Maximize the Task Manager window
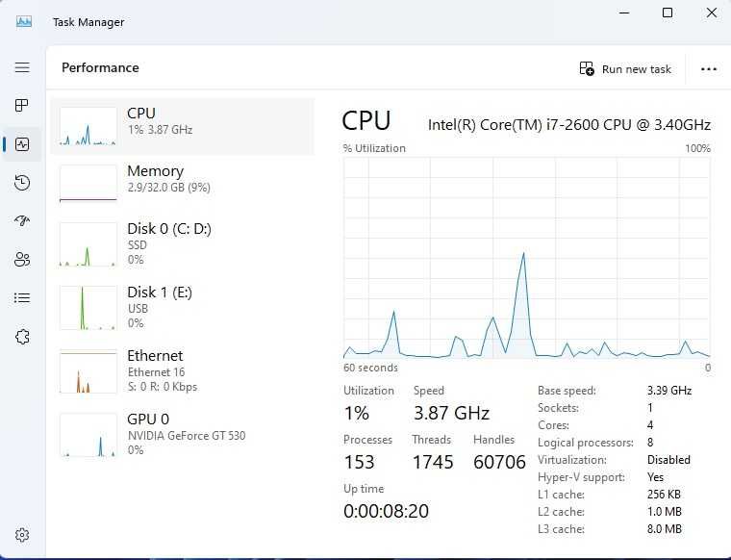This screenshot has height=560, width=731. pos(668,13)
